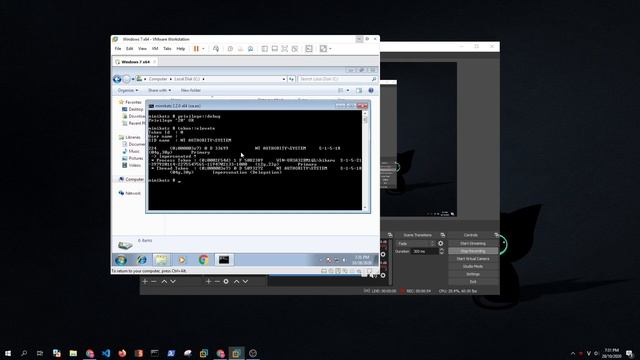Toggle the Explorer preview pane
The width and height of the screenshot is (640, 360).
(x=359, y=90)
